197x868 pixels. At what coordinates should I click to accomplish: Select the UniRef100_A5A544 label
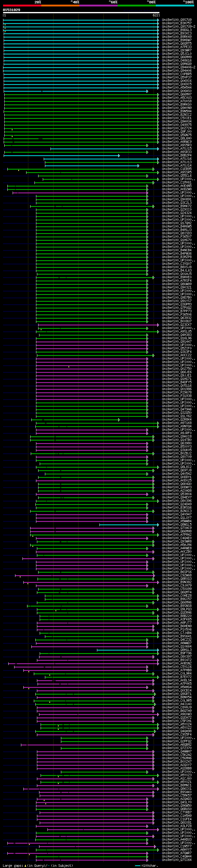[177, 88]
